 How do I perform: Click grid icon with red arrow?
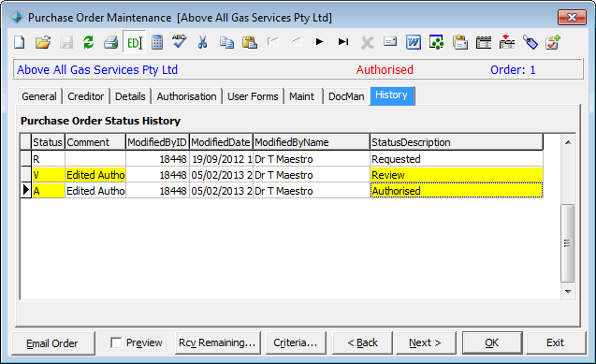[x=507, y=42]
